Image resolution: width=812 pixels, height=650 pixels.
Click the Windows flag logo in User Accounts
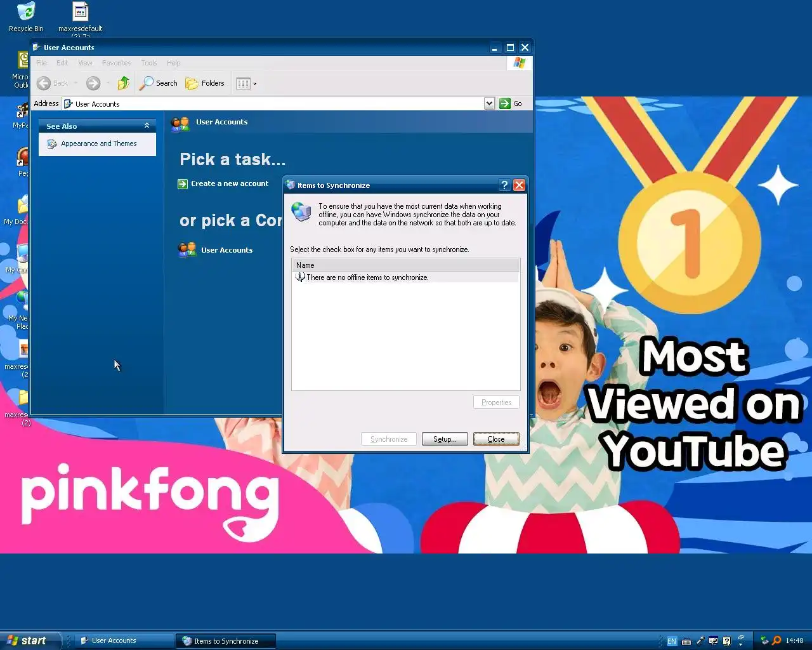coord(520,63)
